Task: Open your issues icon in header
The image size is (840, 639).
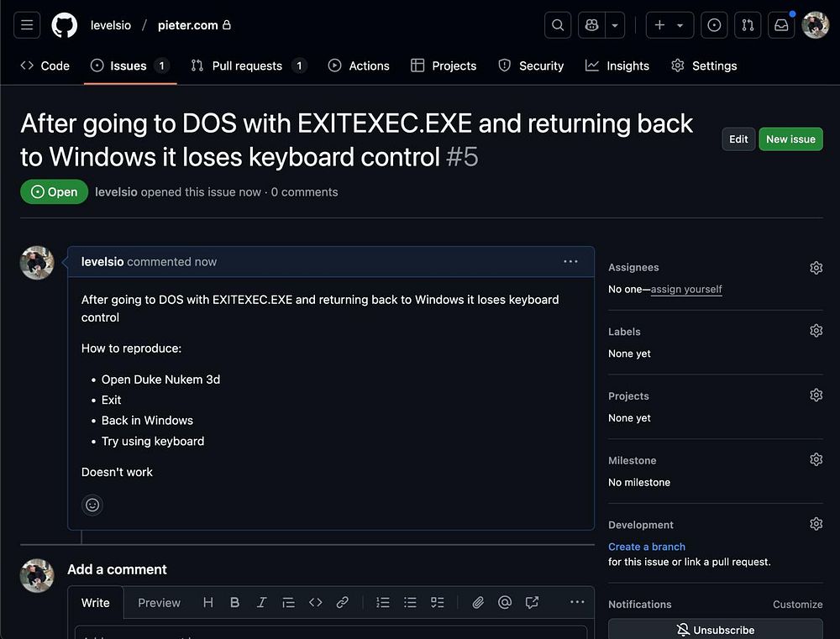Action: point(714,25)
